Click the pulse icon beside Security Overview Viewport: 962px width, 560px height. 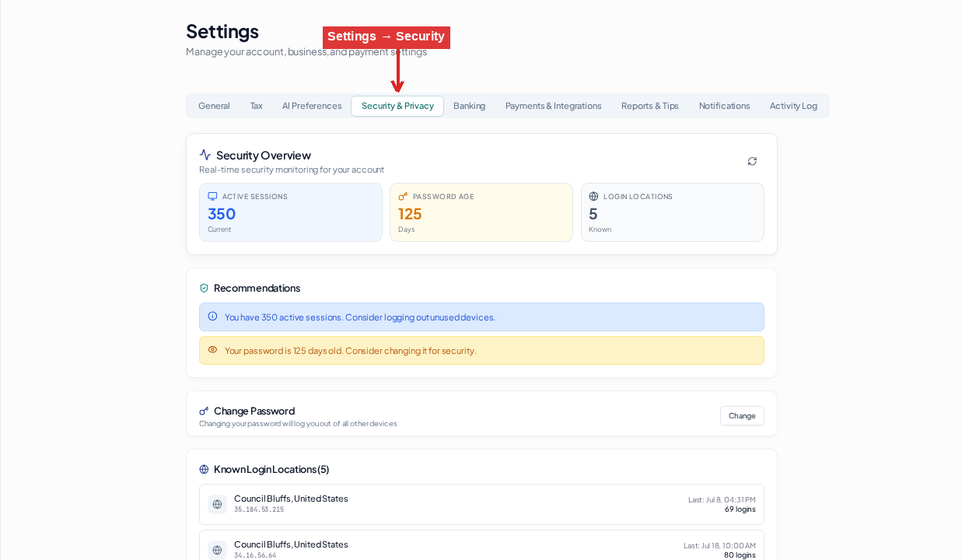point(205,155)
